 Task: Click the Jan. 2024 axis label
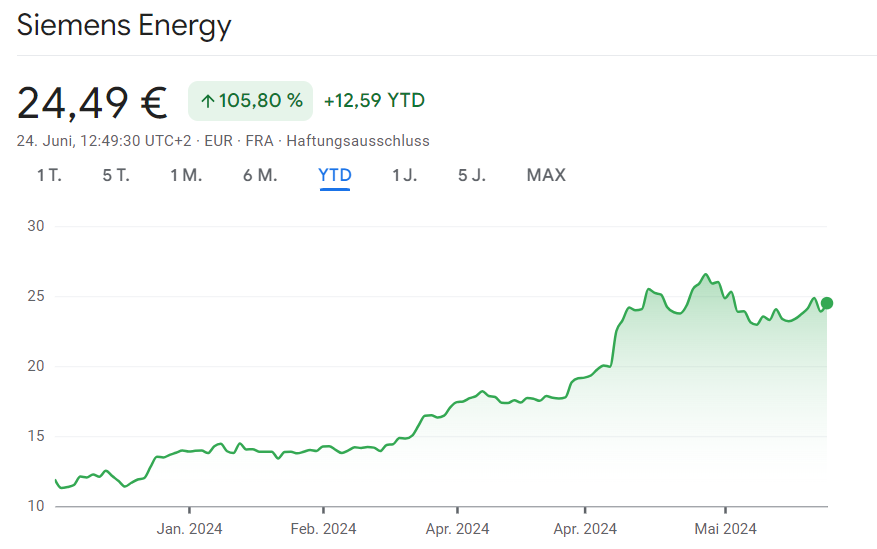[x=189, y=529]
